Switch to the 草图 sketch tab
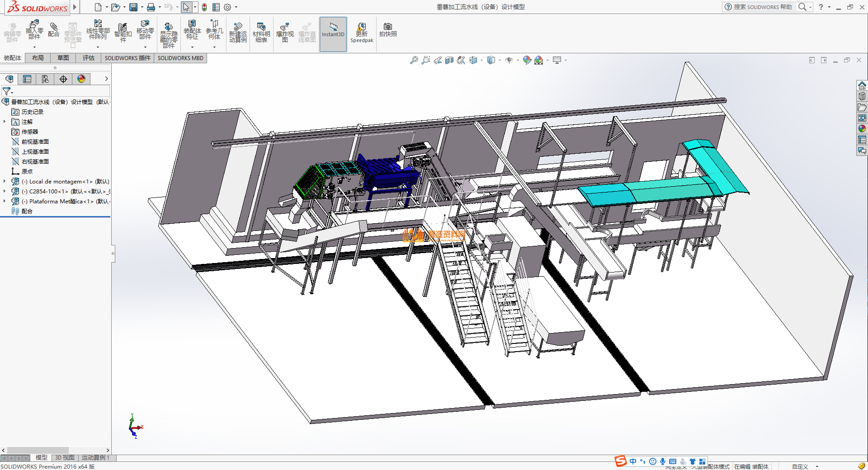868x470 pixels. (x=63, y=58)
